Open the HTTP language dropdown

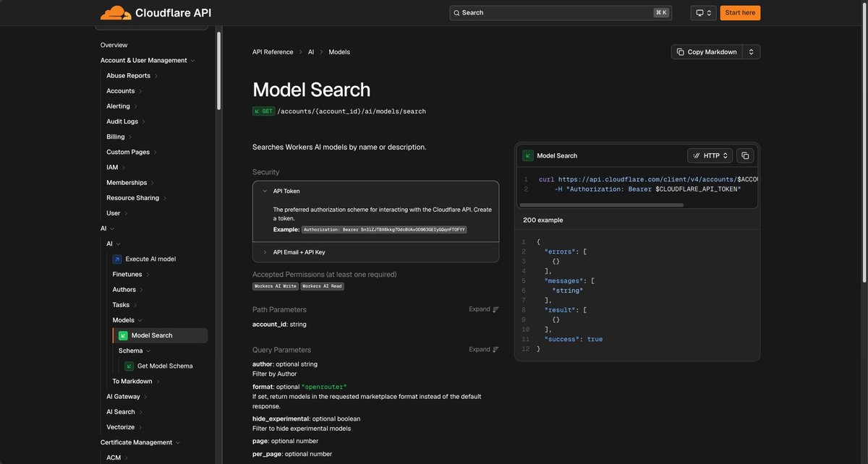pos(710,155)
